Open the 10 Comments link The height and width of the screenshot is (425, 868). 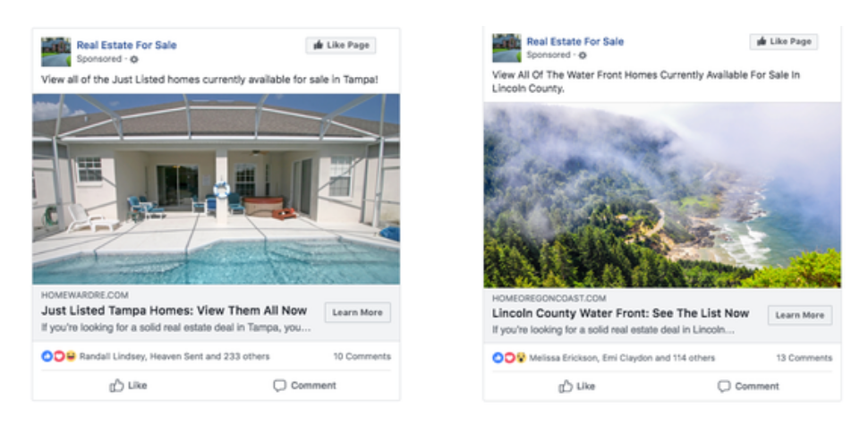[362, 356]
